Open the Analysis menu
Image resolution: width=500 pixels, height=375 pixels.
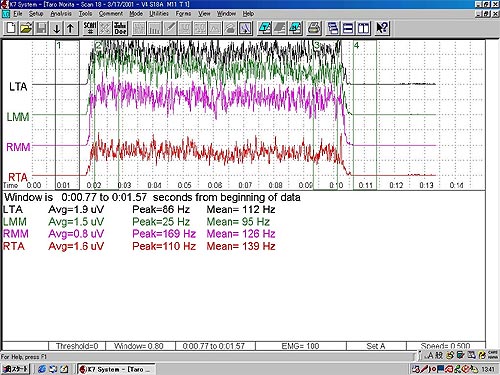[61, 14]
